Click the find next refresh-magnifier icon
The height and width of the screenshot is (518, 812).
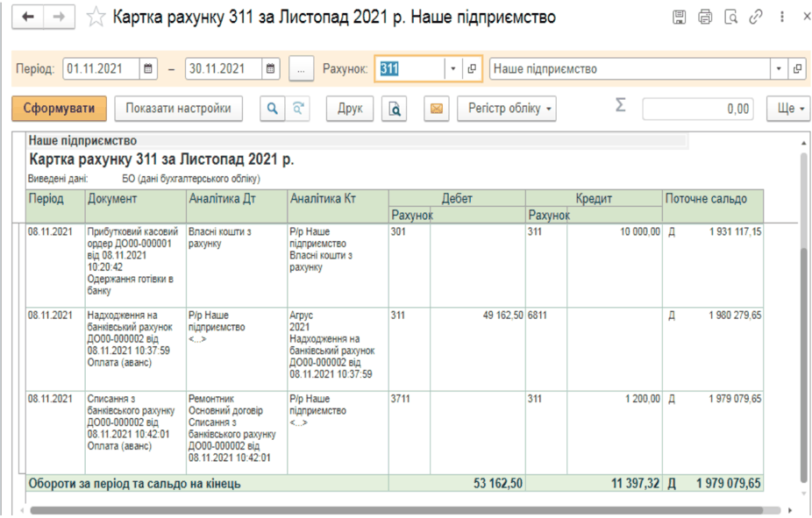(x=298, y=108)
